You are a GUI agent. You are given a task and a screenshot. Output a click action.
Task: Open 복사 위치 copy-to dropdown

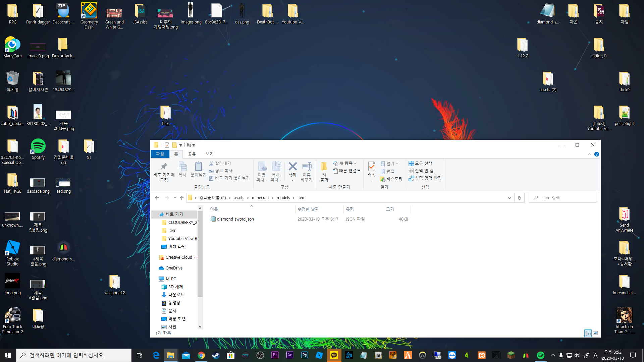tap(276, 177)
